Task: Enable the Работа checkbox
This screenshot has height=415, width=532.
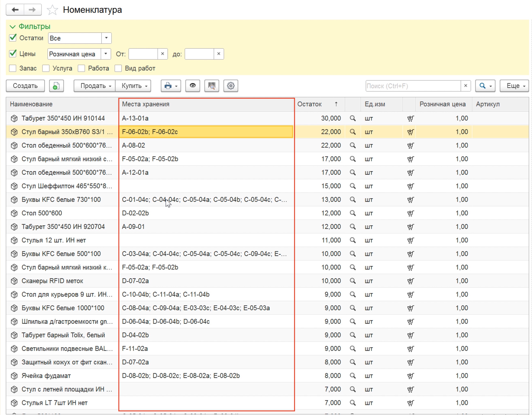Action: pyautogui.click(x=81, y=68)
